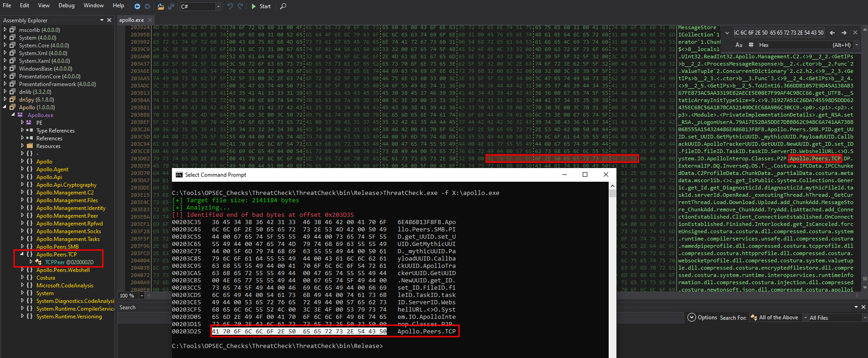The image size is (868, 358).
Task: Expand the mscorlib (4.0.0.0) assembly node
Action: click(x=5, y=30)
